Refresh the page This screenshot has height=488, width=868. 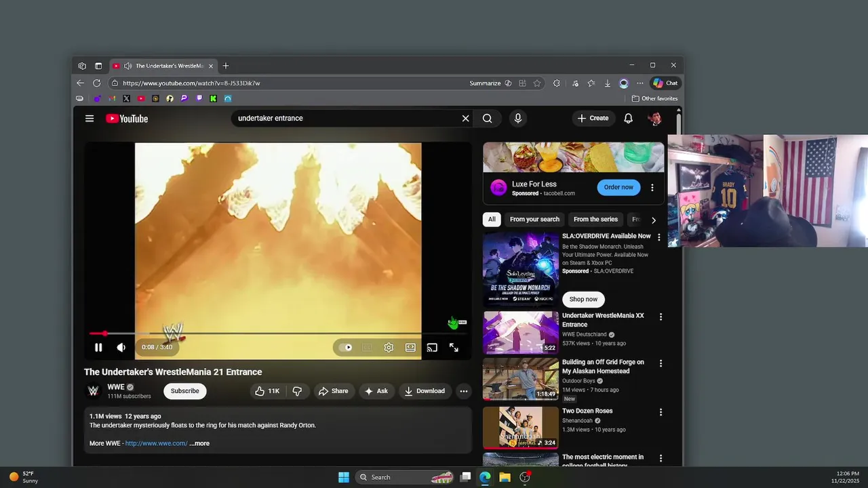[x=97, y=83]
